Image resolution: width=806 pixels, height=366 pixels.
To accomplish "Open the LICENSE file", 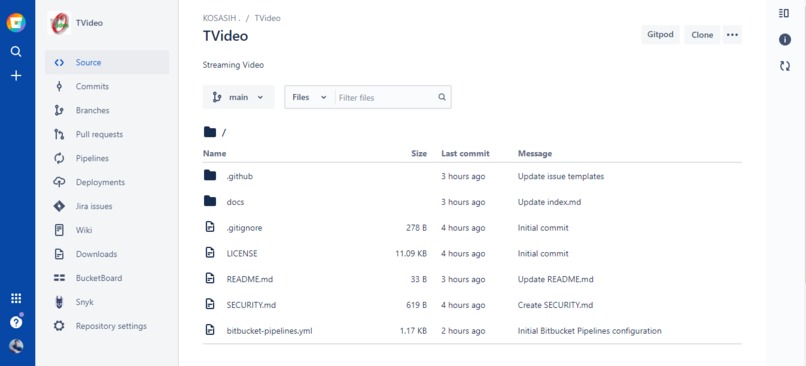I will pyautogui.click(x=242, y=253).
